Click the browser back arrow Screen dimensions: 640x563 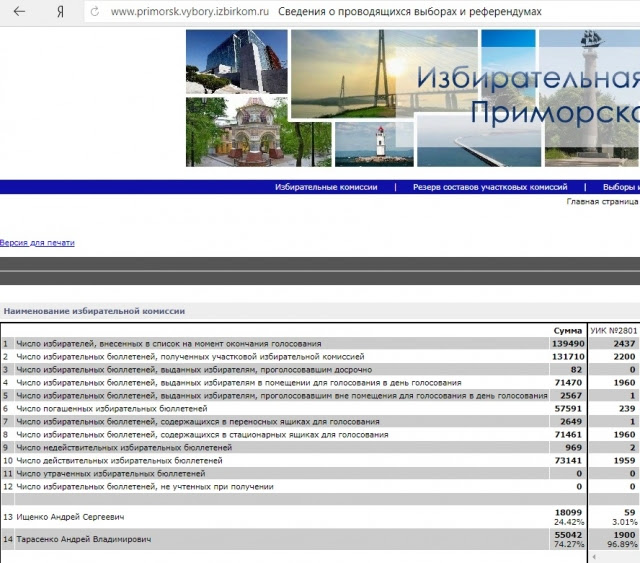[19, 11]
